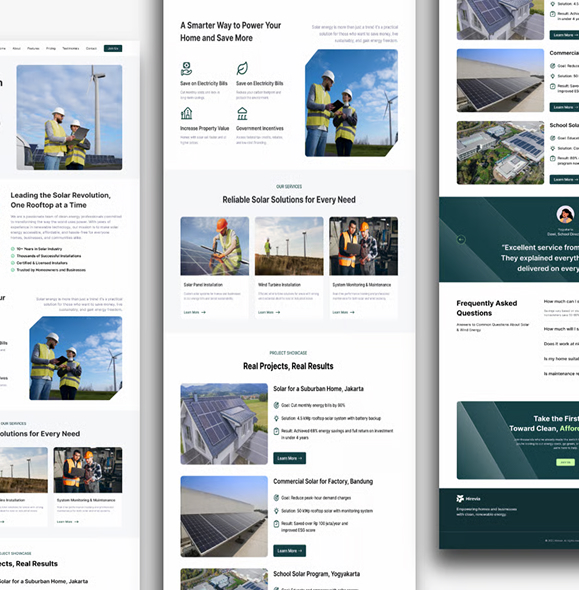The width and height of the screenshot is (579, 590).
Task: Click the System Monitoring card image, left page
Action: click(x=88, y=470)
